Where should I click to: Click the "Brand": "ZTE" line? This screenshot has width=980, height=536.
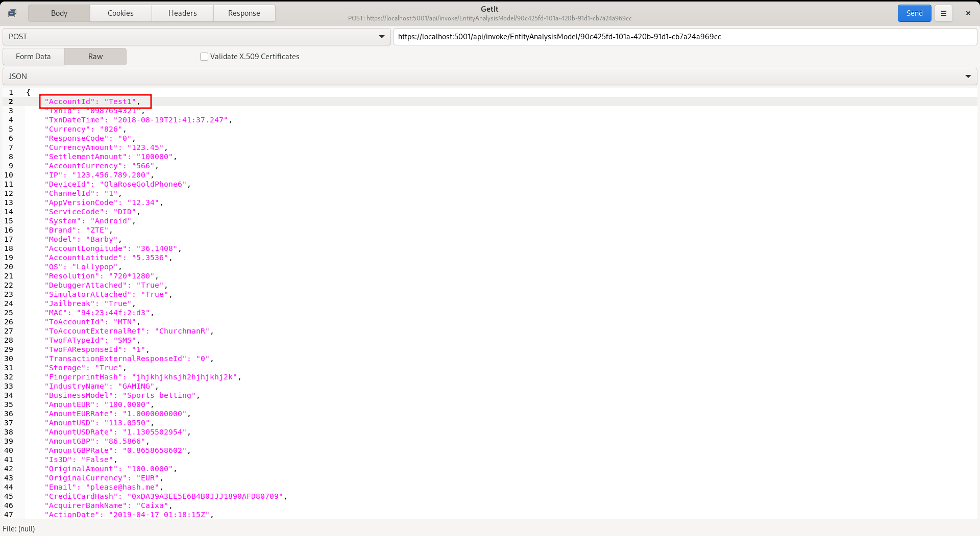click(79, 230)
